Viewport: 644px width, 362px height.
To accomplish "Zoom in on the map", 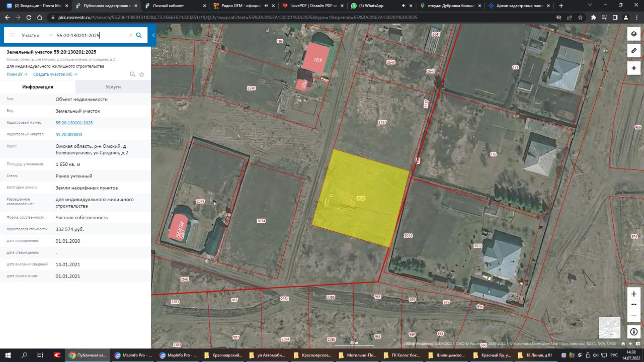I will click(634, 294).
